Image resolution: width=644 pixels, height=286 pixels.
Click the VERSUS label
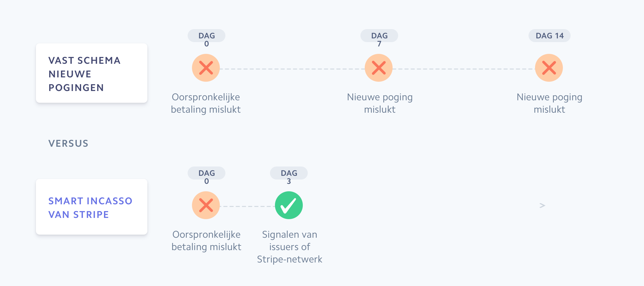coord(68,143)
